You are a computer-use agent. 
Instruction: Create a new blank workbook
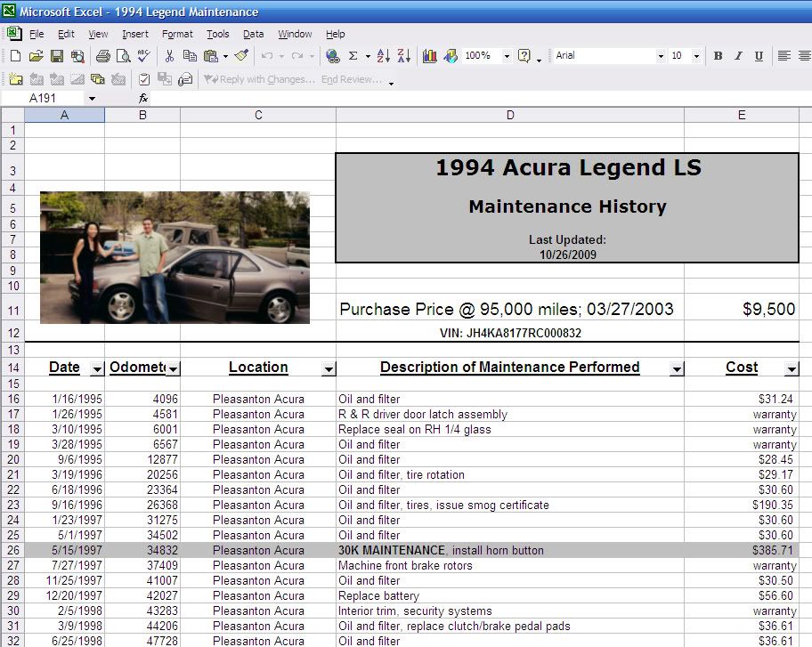click(x=15, y=56)
